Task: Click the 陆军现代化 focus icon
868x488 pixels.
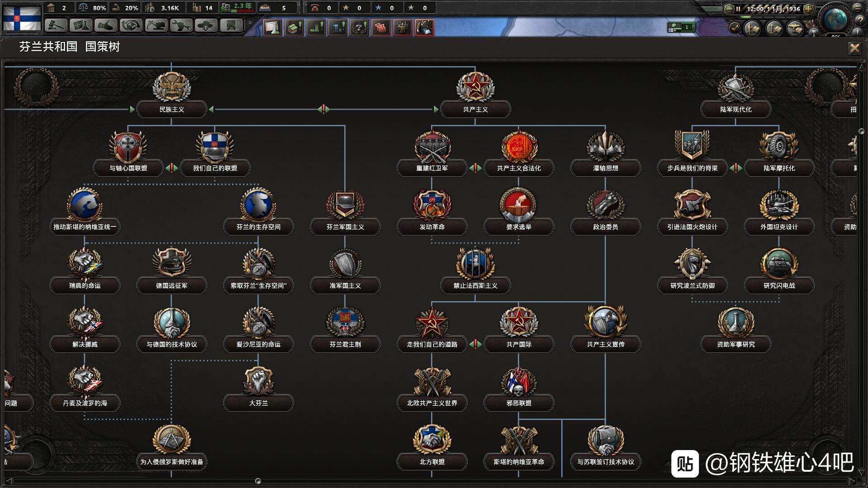Action: [x=736, y=87]
